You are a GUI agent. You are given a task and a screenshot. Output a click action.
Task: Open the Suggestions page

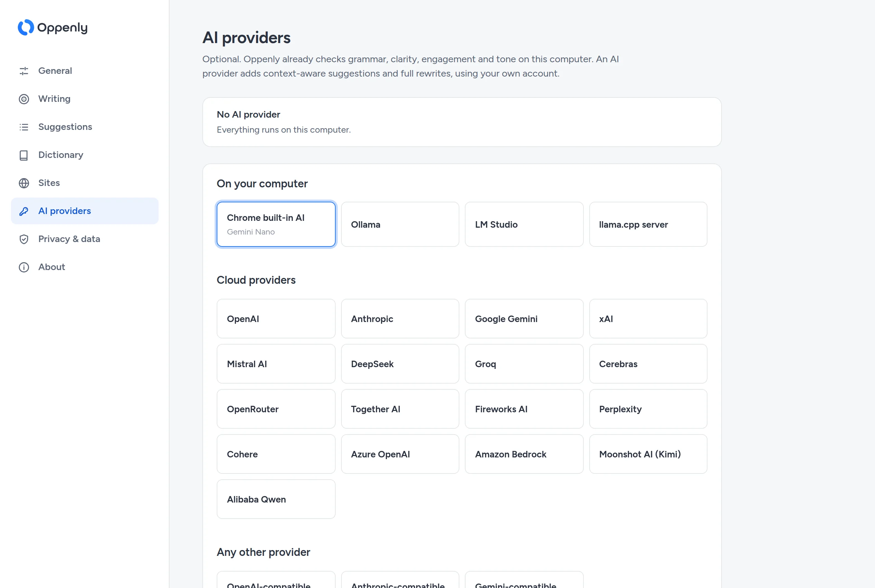click(x=85, y=127)
